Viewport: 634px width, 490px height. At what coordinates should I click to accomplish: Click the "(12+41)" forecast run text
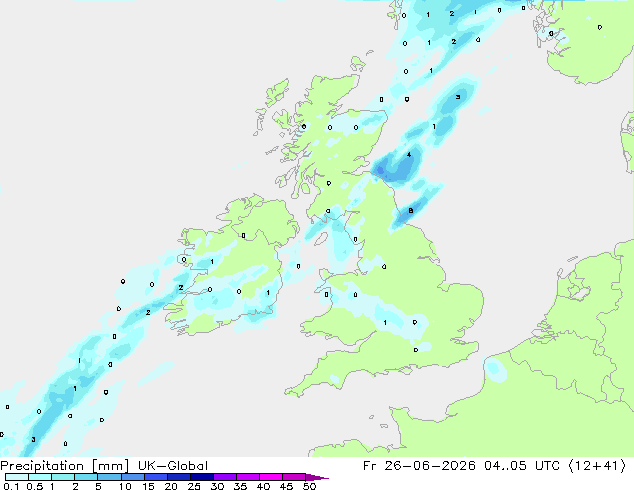click(x=597, y=466)
